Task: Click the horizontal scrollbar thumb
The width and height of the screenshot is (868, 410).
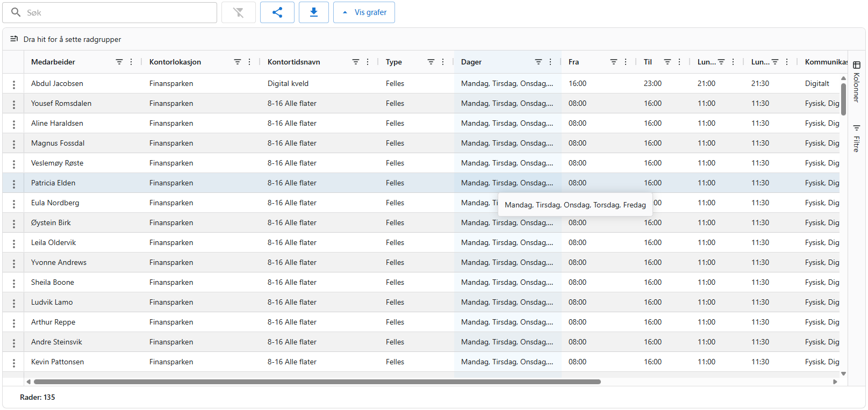Action: [317, 382]
